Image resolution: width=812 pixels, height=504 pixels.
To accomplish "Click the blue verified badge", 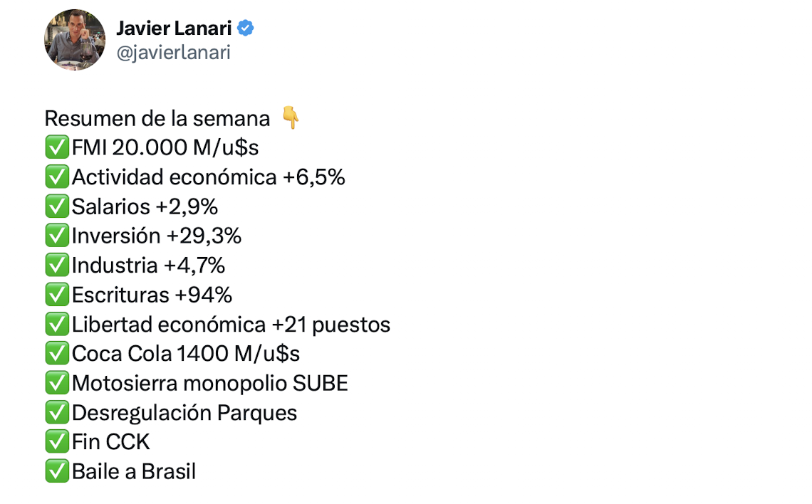I will tap(246, 28).
